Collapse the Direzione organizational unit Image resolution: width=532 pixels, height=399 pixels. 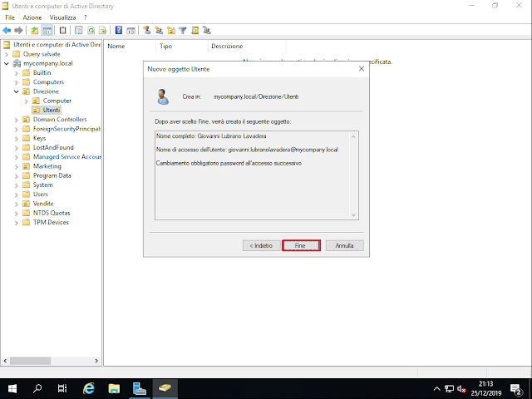point(17,91)
